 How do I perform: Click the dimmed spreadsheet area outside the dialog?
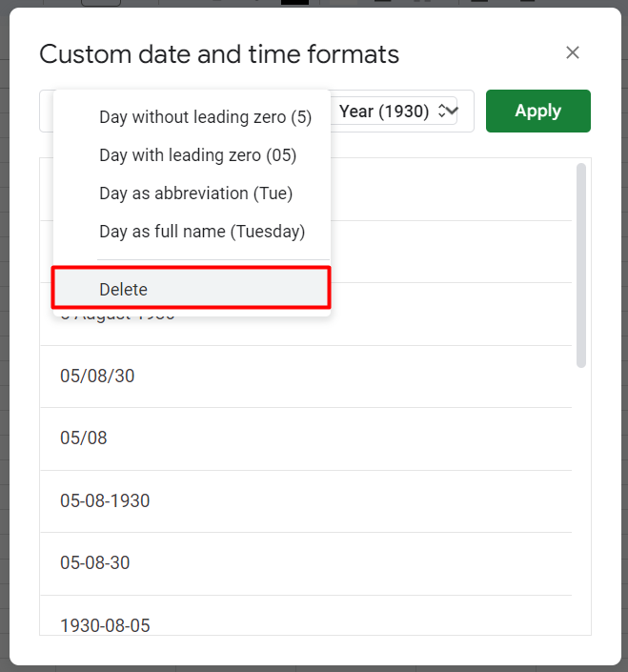(x=4, y=343)
